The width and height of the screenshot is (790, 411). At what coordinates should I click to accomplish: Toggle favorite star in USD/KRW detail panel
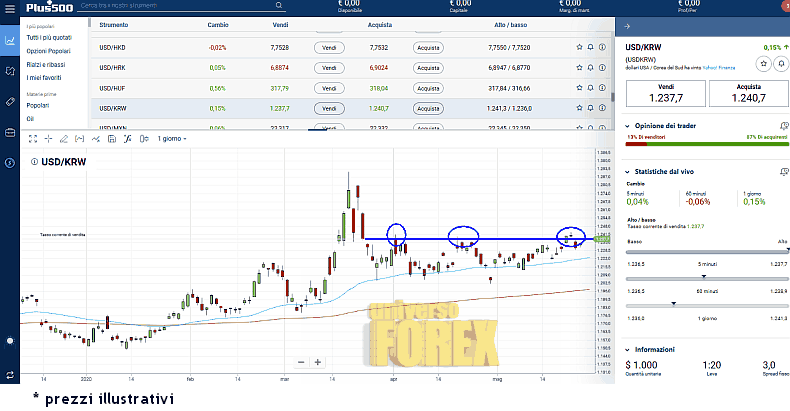tap(763, 62)
